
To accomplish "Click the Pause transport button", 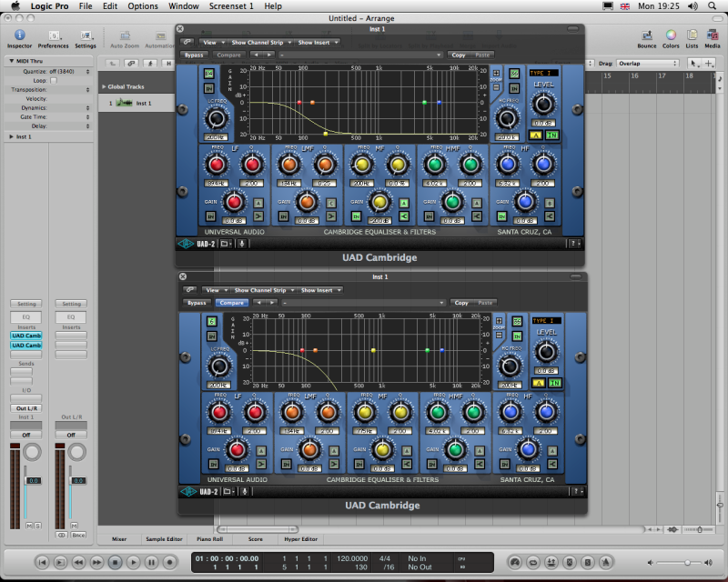I will point(151,563).
